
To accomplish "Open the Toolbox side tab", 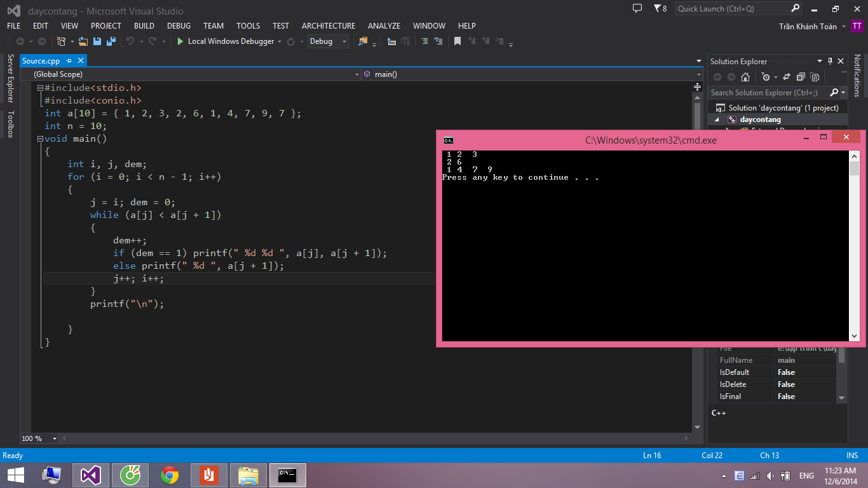I will point(10,125).
